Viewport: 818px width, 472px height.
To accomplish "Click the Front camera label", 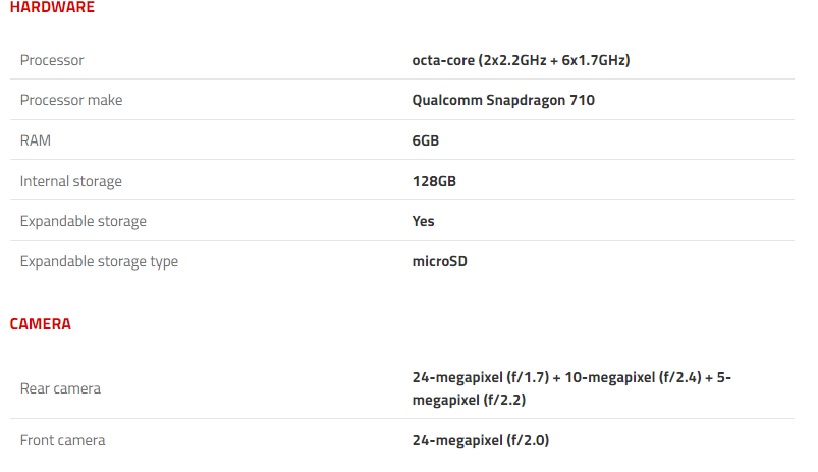I will pos(62,440).
